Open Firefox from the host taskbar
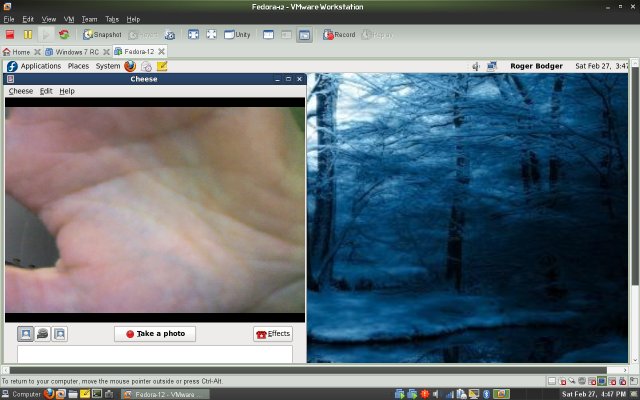 point(49,394)
